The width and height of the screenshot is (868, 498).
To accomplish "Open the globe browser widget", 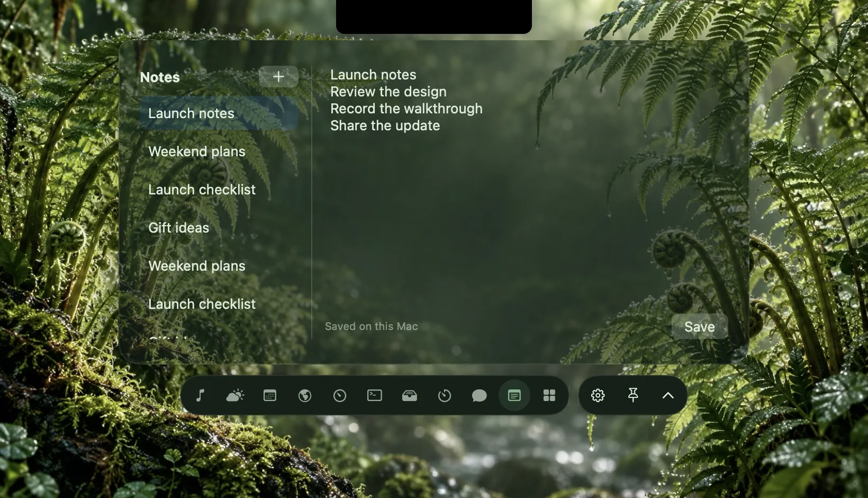I will tap(305, 395).
